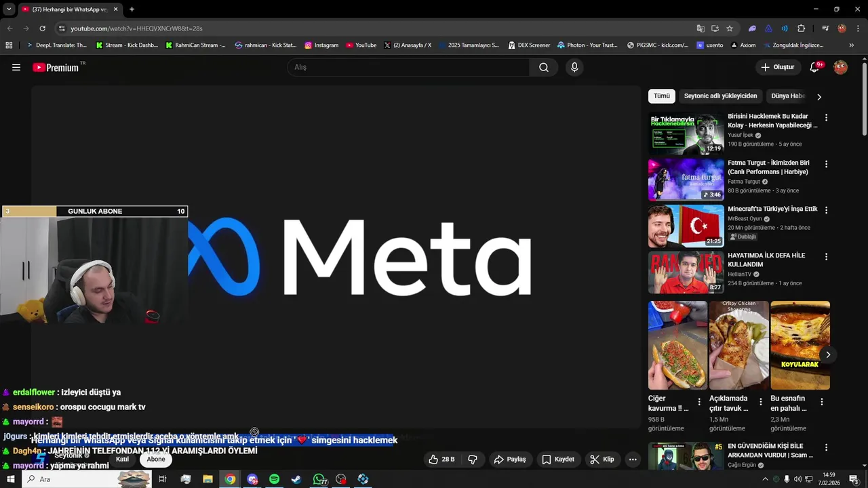868x488 pixels.
Task: Open the YouTube hamburger guide menu
Action: click(x=16, y=67)
